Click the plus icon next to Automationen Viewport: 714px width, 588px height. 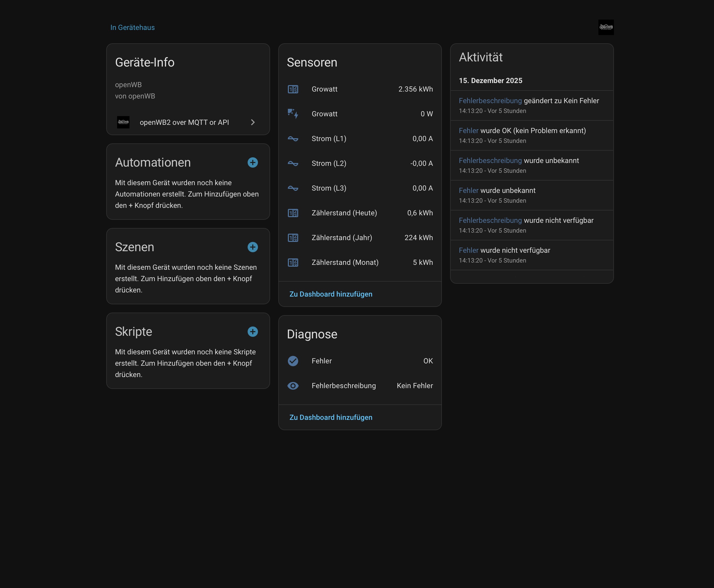point(252,162)
